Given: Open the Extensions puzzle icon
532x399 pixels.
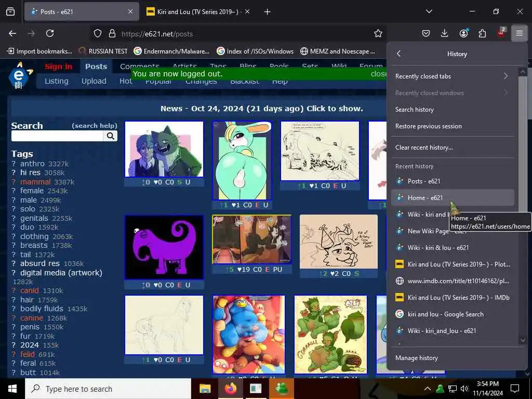Looking at the screenshot, I should [x=482, y=33].
